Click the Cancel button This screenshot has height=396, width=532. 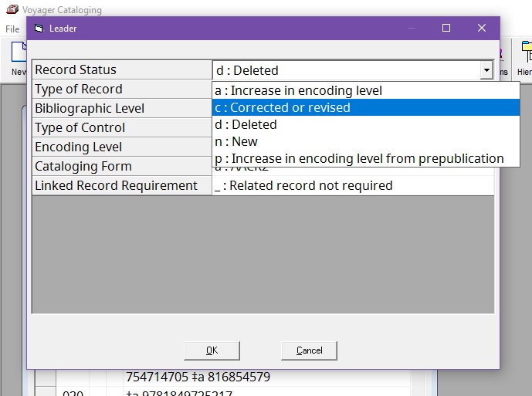pos(309,350)
